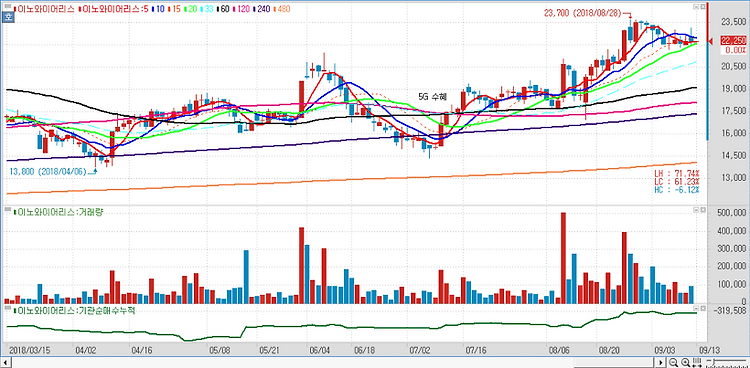Adjust the bottom-right zoom slider handle
Image resolution: width=750 pixels, height=368 pixels.
coord(714,361)
